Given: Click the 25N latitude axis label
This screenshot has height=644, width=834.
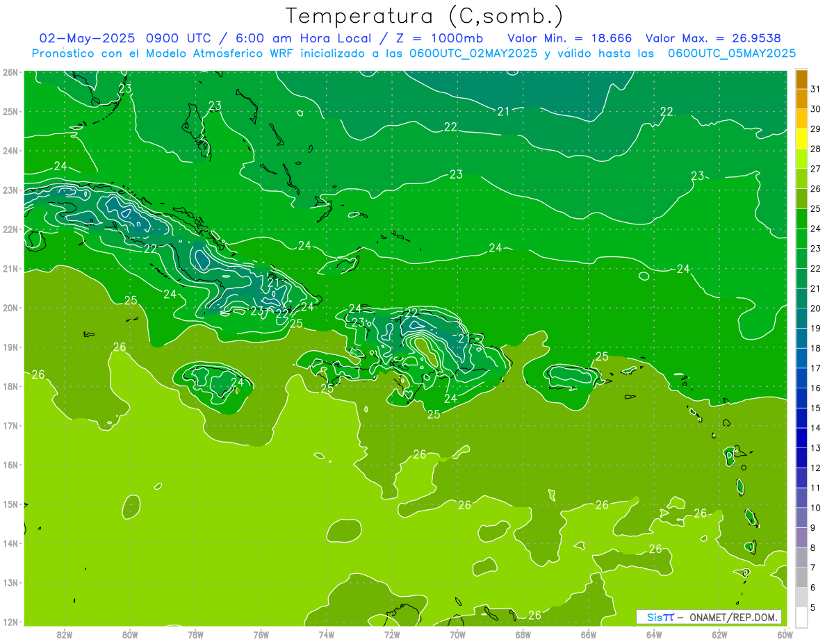Looking at the screenshot, I should (10, 111).
